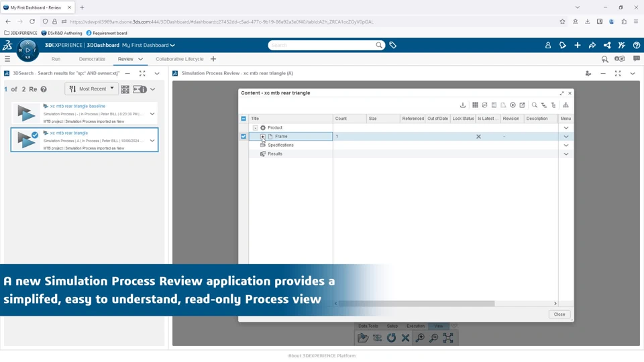Click the Fit all in icon in the bottom action bar

[x=448, y=338]
